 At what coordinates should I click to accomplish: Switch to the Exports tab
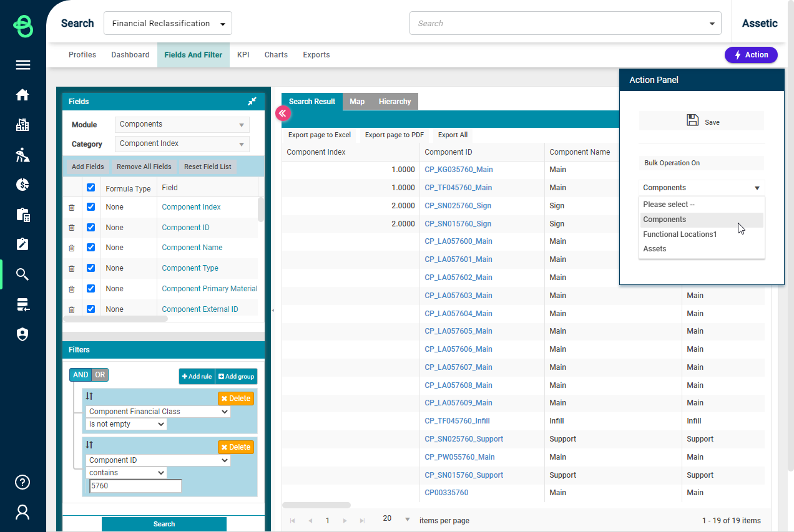click(316, 55)
